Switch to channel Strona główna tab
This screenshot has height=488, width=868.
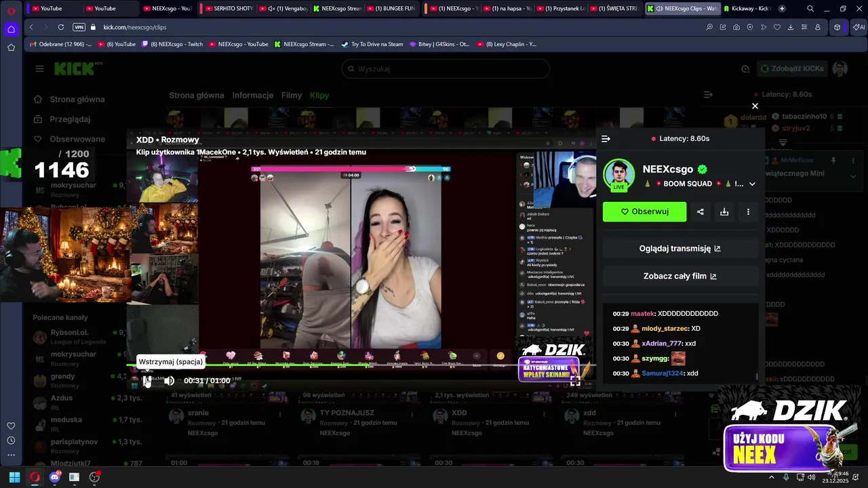pyautogui.click(x=197, y=96)
